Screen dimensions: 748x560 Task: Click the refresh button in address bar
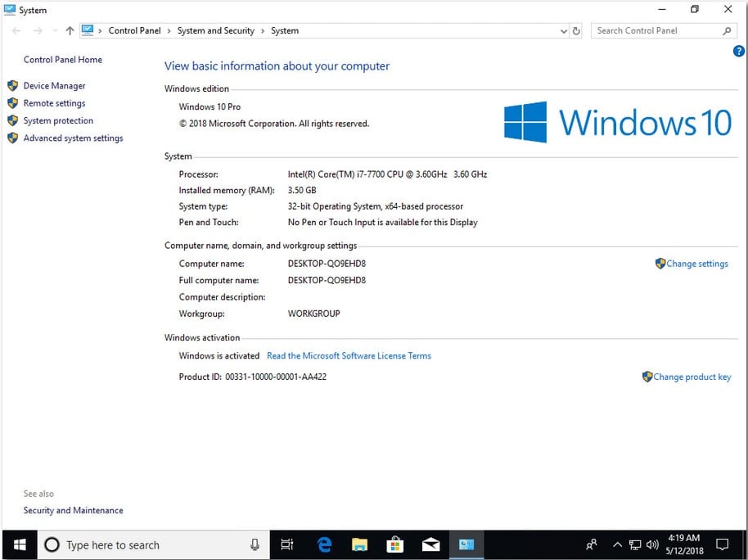pos(576,31)
